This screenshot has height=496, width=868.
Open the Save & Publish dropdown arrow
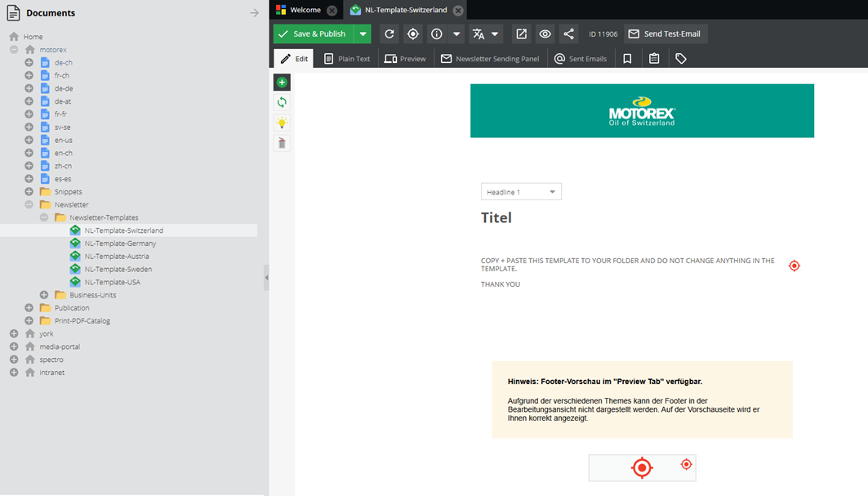tap(363, 34)
